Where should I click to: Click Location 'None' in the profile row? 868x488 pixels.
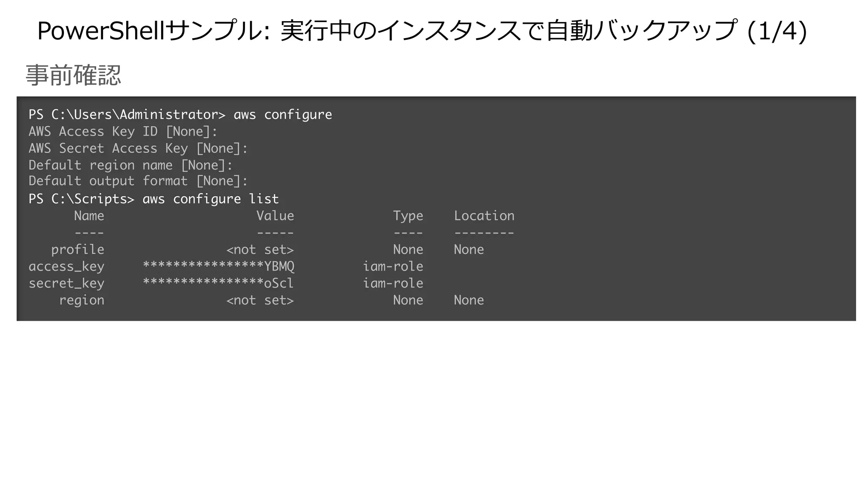tap(469, 250)
